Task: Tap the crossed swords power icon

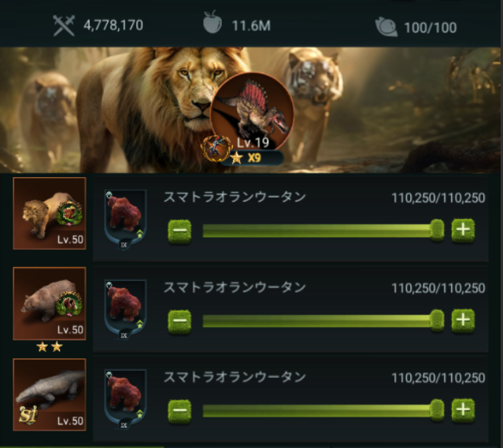Action: point(64,25)
